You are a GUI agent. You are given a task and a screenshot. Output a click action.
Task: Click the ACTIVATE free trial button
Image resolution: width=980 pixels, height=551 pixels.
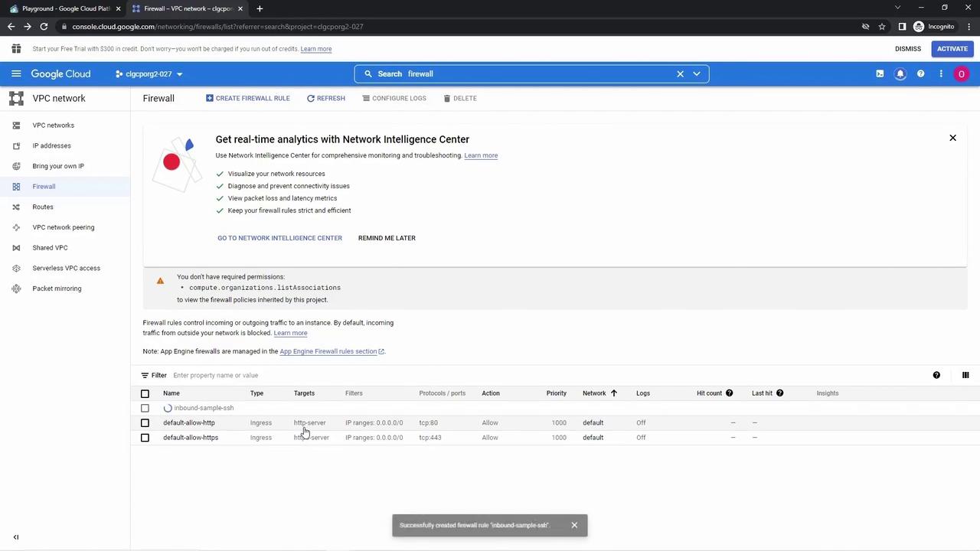coord(952,49)
